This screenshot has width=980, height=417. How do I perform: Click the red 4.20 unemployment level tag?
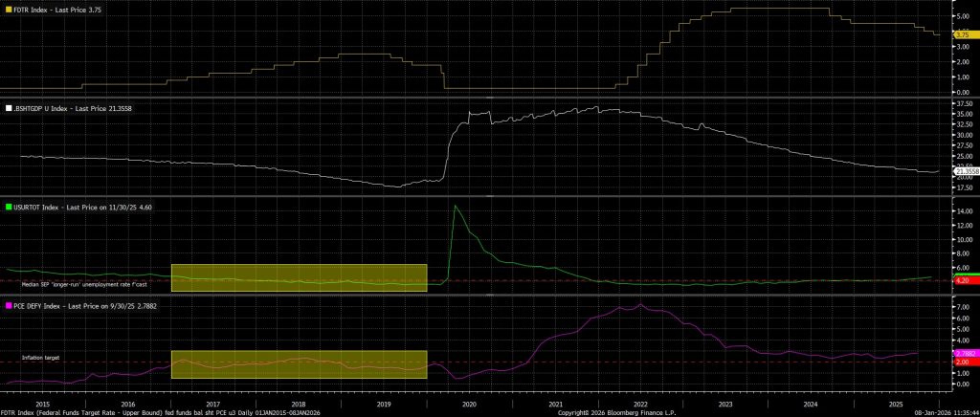pyautogui.click(x=962, y=281)
